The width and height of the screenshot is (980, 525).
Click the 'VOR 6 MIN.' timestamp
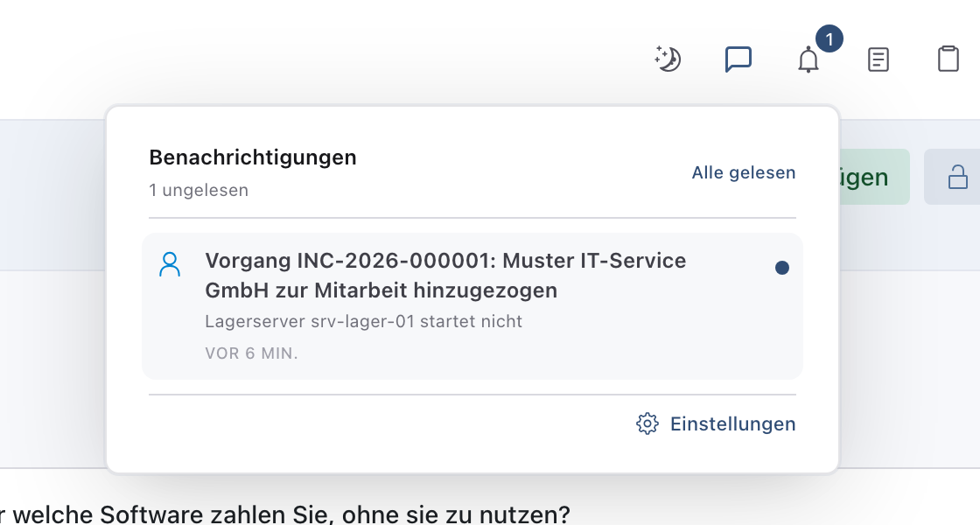[x=251, y=353]
